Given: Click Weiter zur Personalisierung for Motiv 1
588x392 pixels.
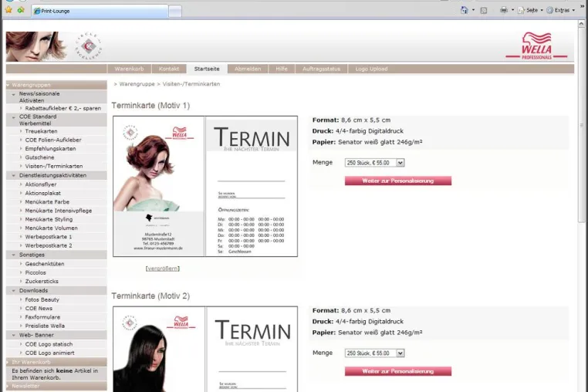Looking at the screenshot, I should coord(398,181).
